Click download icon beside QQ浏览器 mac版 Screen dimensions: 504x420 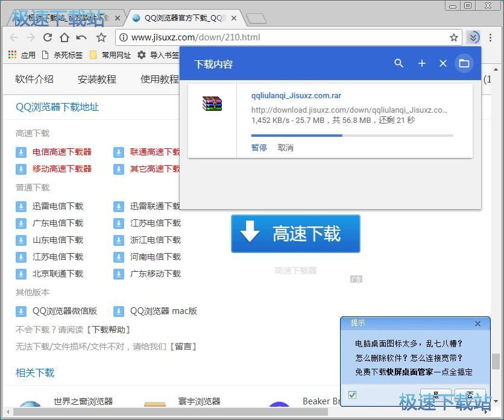[x=119, y=311]
